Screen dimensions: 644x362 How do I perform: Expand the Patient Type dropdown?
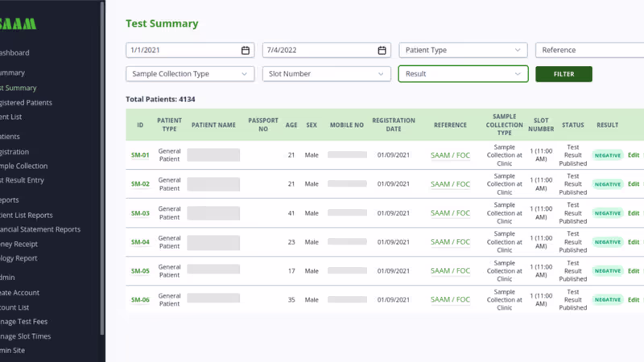(x=463, y=50)
